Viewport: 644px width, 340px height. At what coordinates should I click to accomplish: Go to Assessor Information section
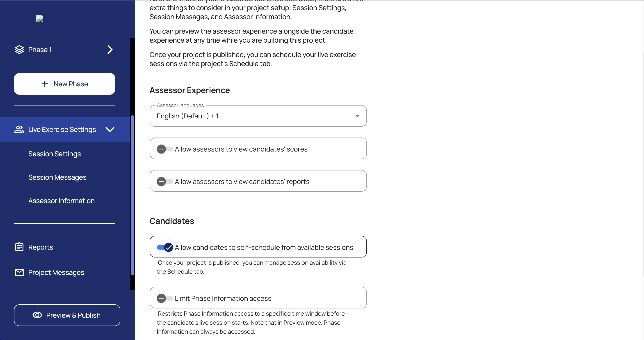tap(61, 201)
